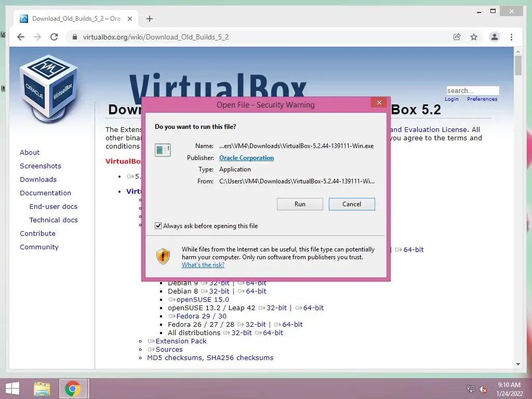The image size is (532, 399).
Task: Click All distributions 64-bit link
Action: click(x=273, y=333)
